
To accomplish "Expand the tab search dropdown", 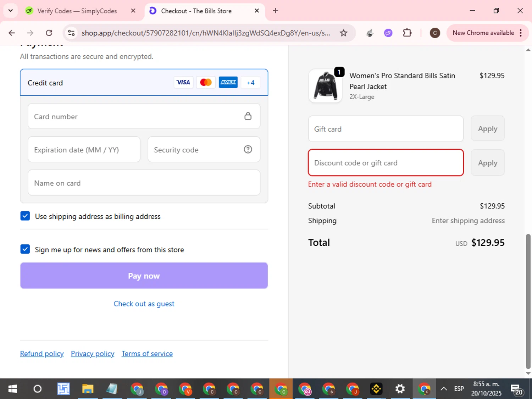I will pyautogui.click(x=11, y=11).
